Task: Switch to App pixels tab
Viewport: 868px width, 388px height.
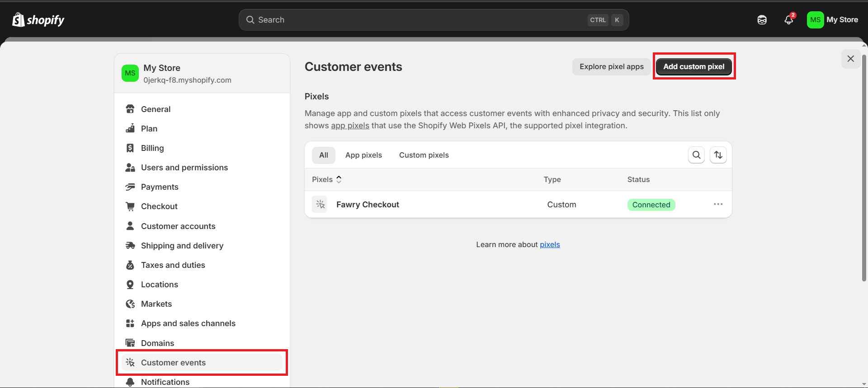Action: [363, 155]
